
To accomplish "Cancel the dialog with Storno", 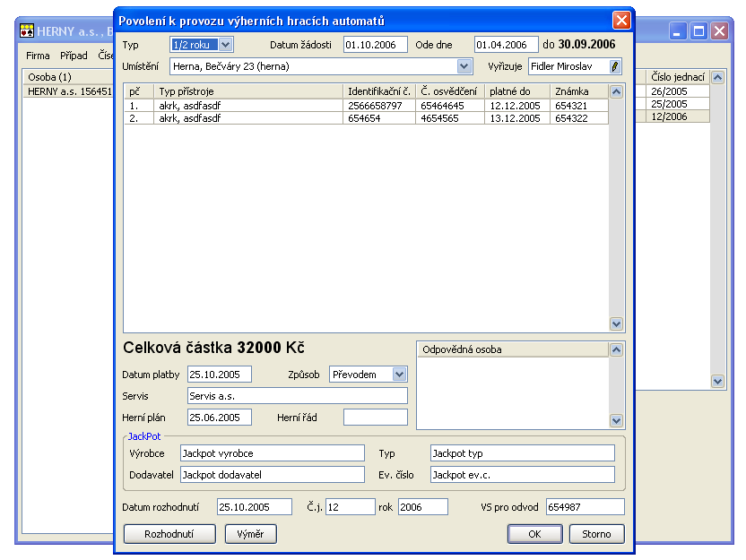I will coord(596,534).
